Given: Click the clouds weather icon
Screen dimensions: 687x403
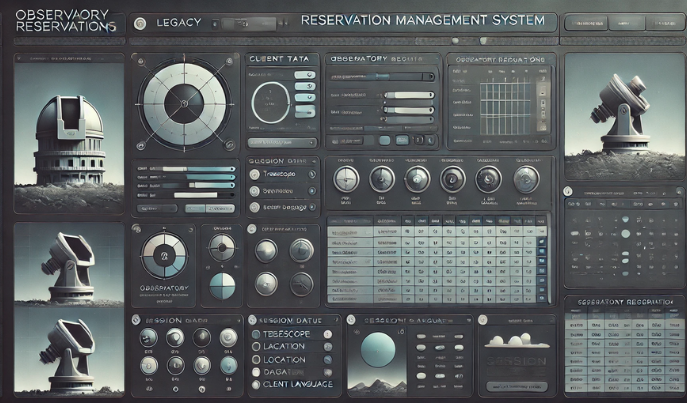Looking at the screenshot, I should [x=517, y=343].
